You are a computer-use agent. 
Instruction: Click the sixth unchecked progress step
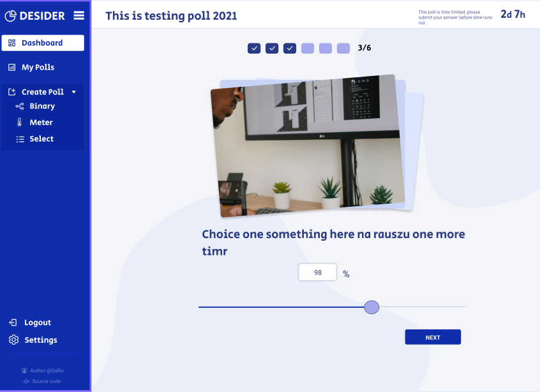tap(343, 49)
